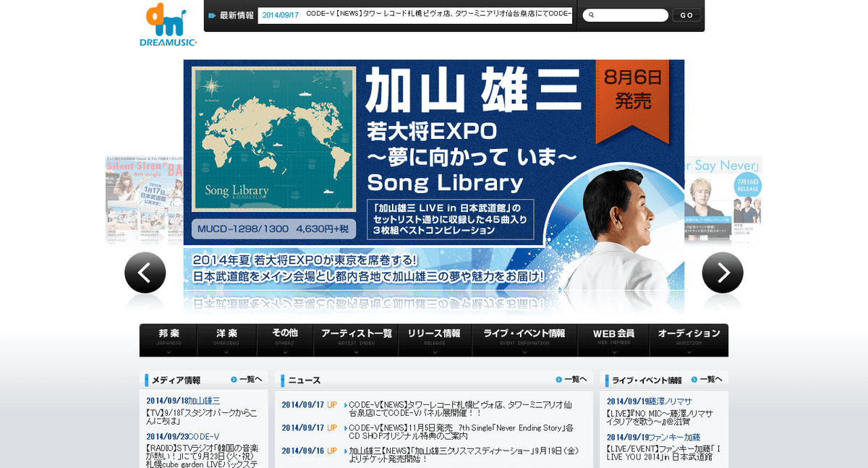Open the WEB会員 menu
This screenshot has width=868, height=468.
[x=613, y=340]
